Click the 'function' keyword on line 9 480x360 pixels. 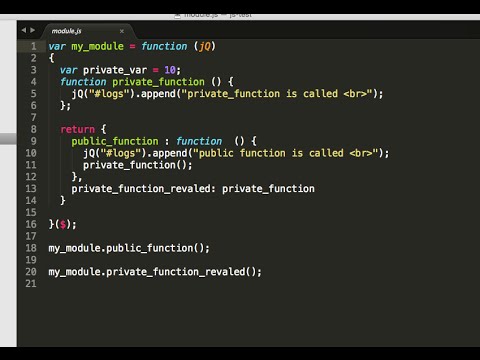(x=199, y=141)
